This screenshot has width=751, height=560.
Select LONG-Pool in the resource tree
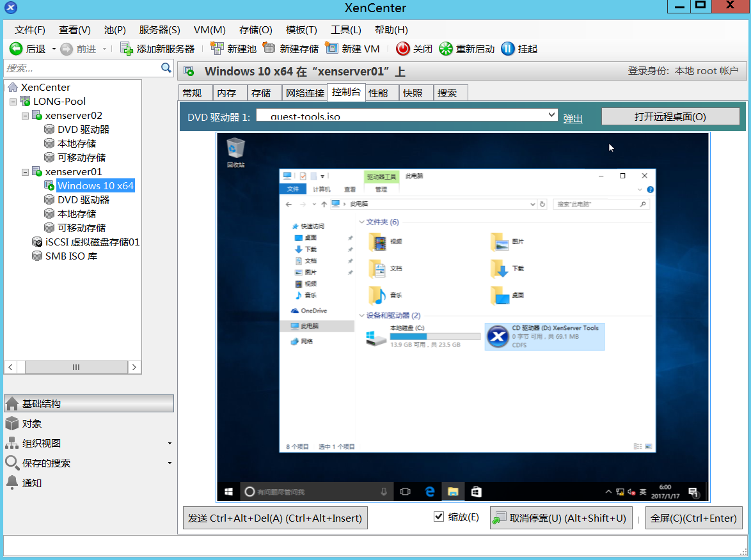[x=59, y=102]
